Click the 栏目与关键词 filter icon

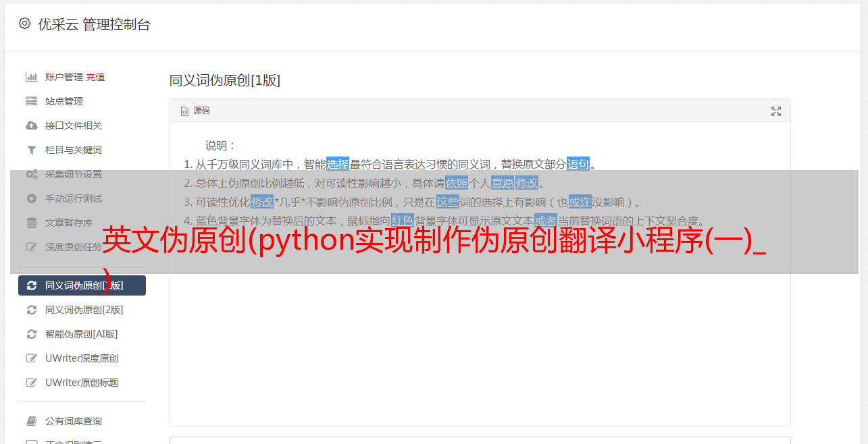pos(31,150)
